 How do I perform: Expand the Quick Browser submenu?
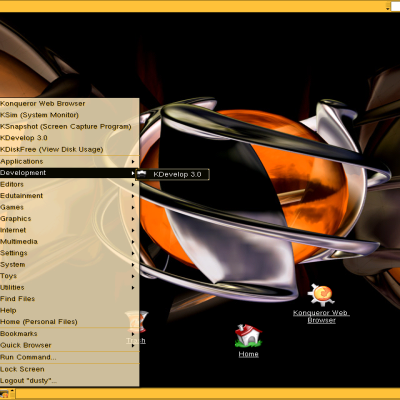(69, 345)
